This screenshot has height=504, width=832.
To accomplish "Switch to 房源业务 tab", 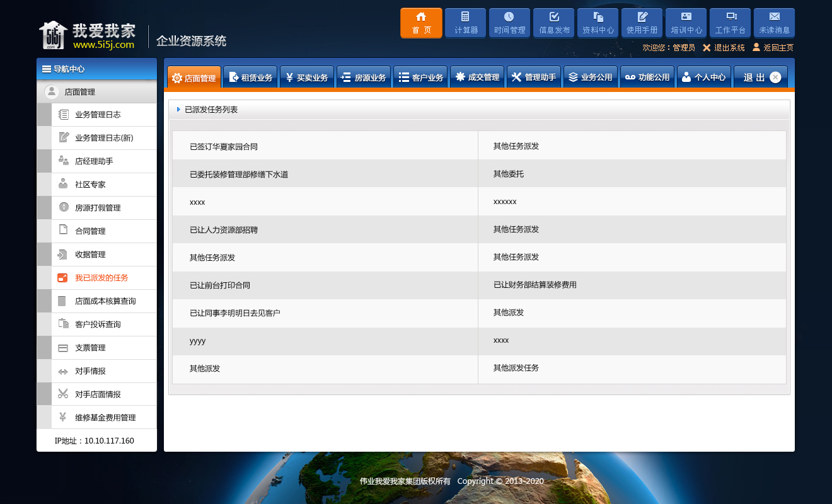I will pyautogui.click(x=364, y=77).
